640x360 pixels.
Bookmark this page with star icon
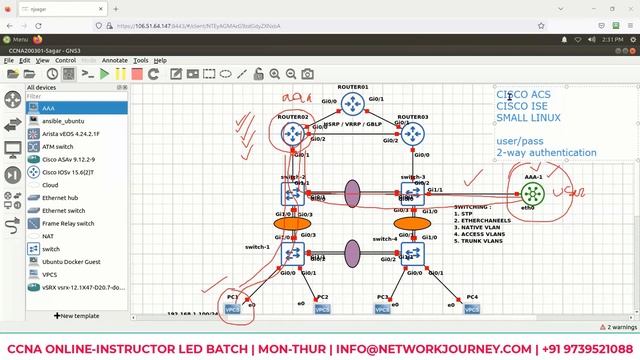pos(541,26)
